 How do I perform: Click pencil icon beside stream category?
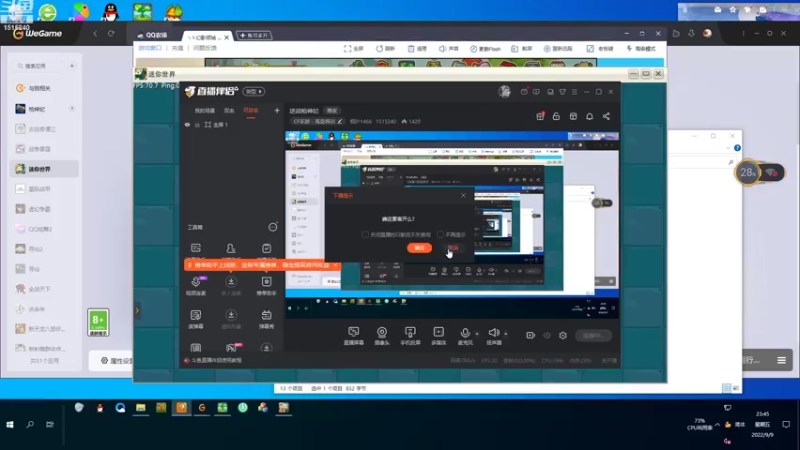(340, 121)
